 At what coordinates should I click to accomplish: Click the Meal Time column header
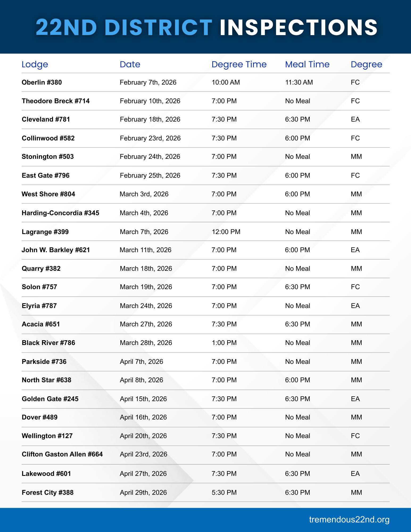coord(307,64)
